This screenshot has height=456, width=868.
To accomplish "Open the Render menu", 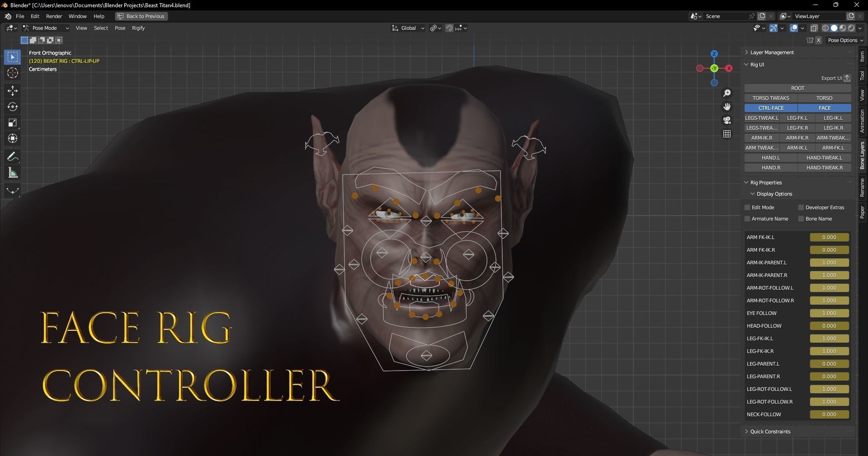I will click(54, 16).
